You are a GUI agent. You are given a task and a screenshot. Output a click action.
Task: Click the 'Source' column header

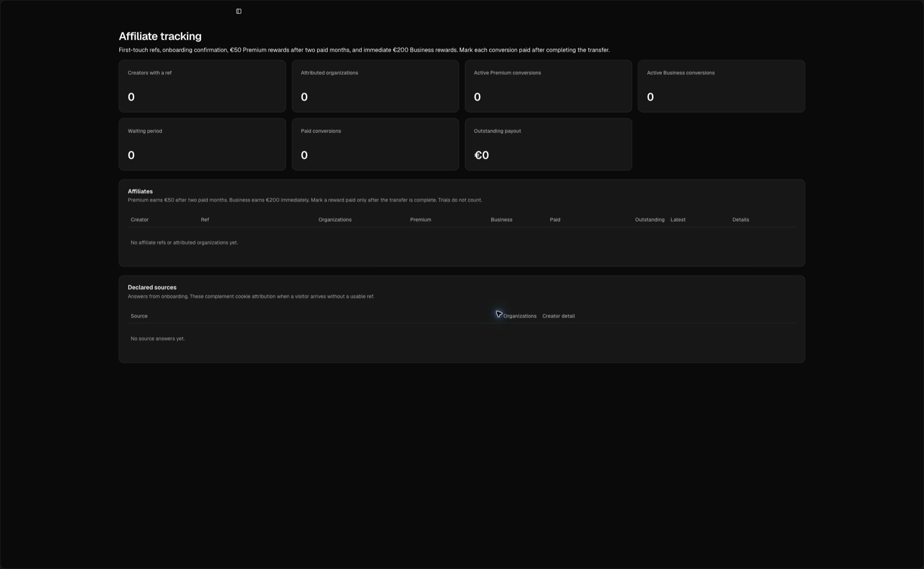139,316
